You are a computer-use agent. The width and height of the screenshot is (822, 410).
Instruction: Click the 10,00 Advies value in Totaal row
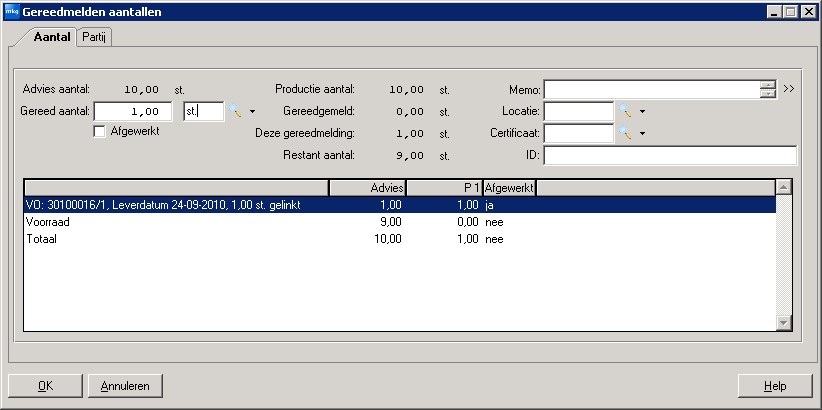click(387, 239)
